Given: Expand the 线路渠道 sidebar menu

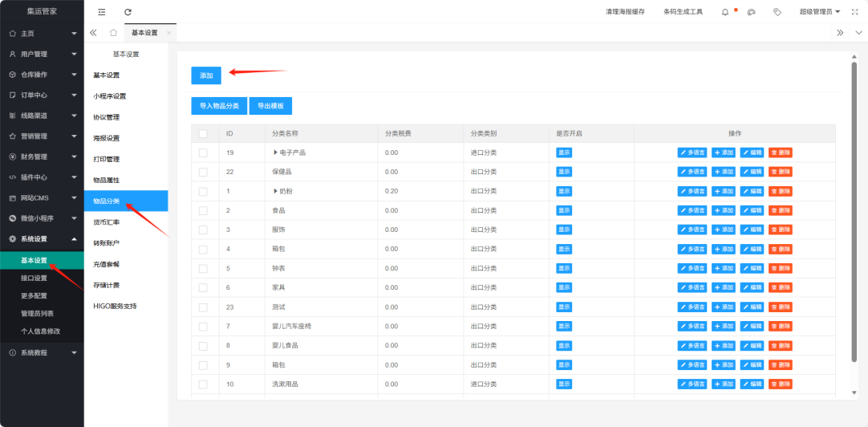Looking at the screenshot, I should [42, 116].
